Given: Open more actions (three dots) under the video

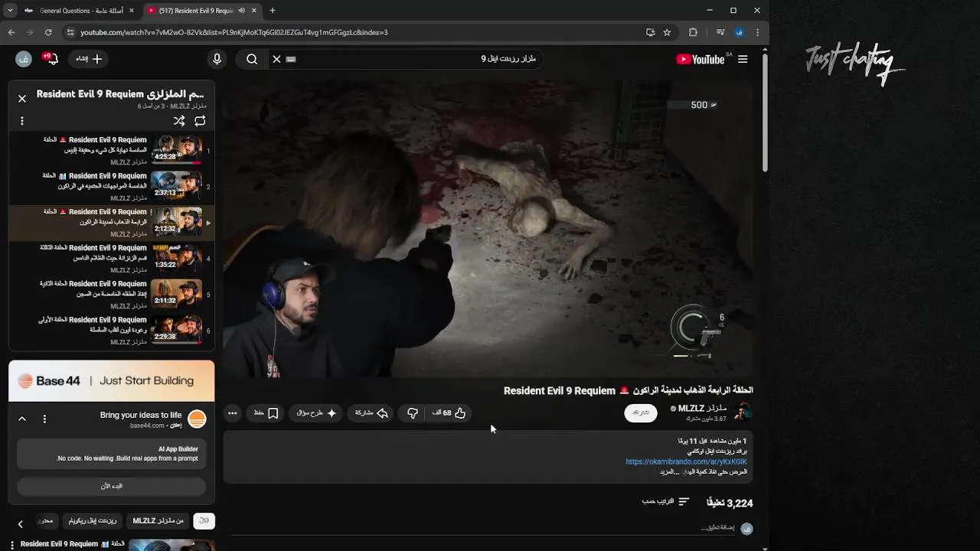Looking at the screenshot, I should 233,413.
